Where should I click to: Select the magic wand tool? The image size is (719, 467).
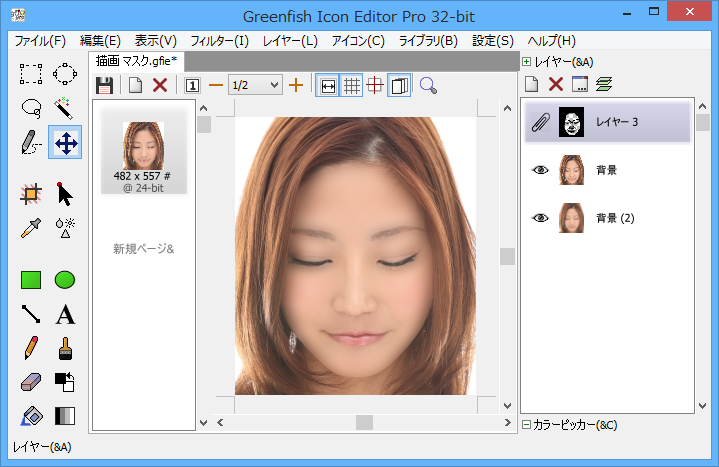(x=65, y=108)
